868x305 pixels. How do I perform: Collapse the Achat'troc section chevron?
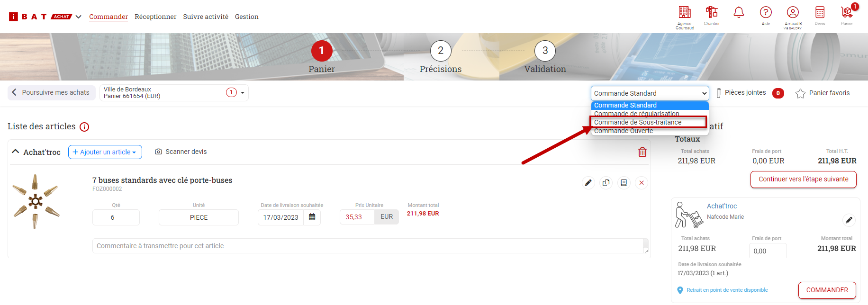coord(16,152)
